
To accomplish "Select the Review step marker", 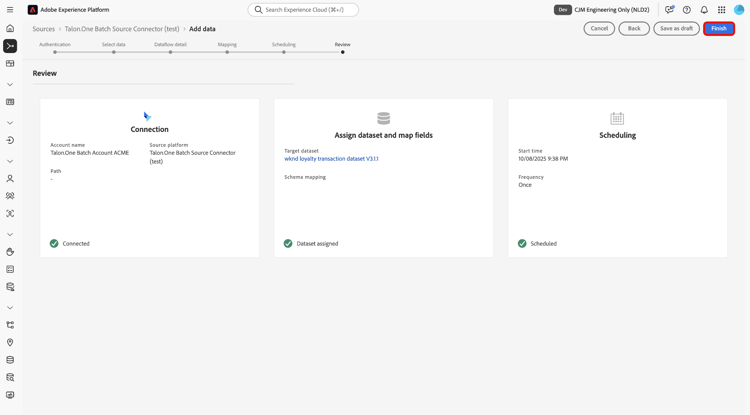I will pyautogui.click(x=342, y=52).
